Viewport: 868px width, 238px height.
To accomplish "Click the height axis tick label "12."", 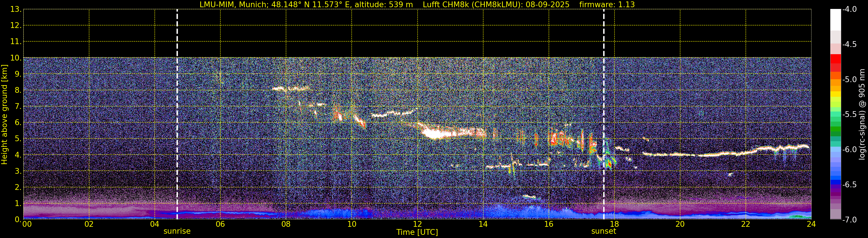I will pos(16,26).
